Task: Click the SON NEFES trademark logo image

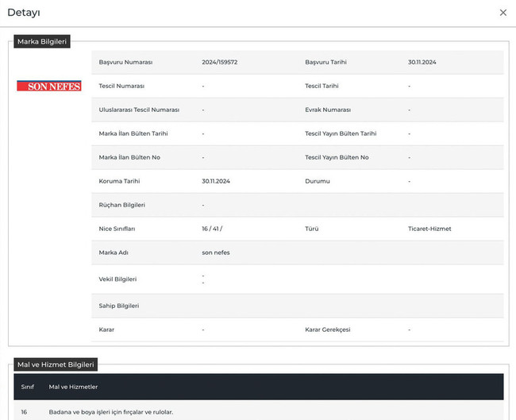Action: pyautogui.click(x=48, y=86)
